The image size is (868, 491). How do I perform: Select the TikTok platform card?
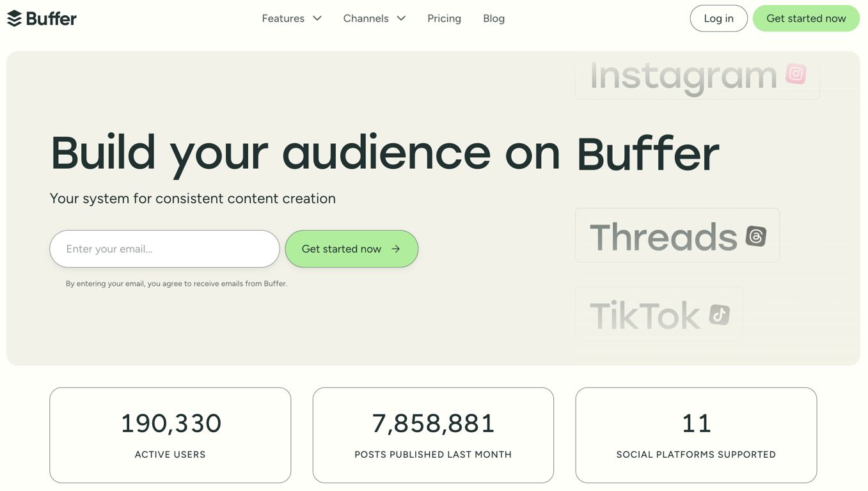659,313
